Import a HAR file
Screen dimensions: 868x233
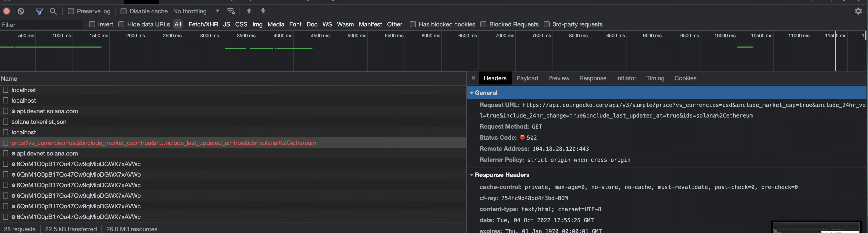(249, 11)
